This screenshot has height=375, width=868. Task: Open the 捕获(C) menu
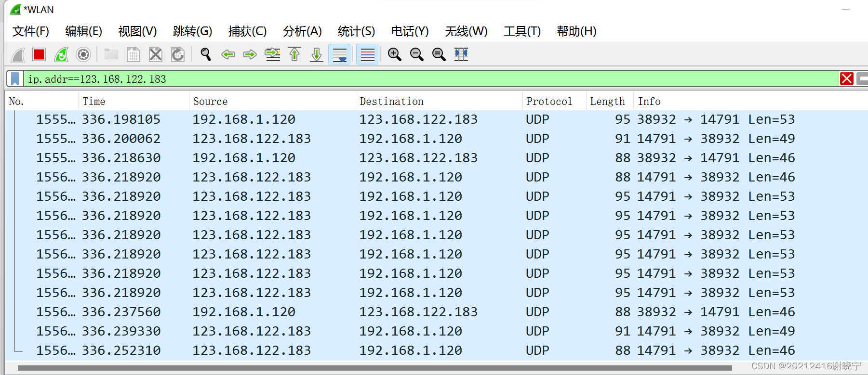[247, 31]
